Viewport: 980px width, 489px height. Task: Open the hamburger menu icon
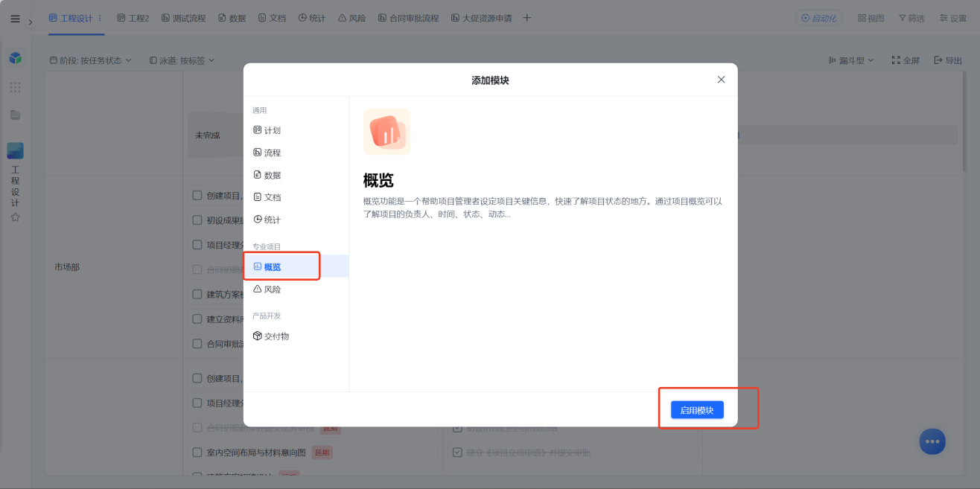click(15, 19)
